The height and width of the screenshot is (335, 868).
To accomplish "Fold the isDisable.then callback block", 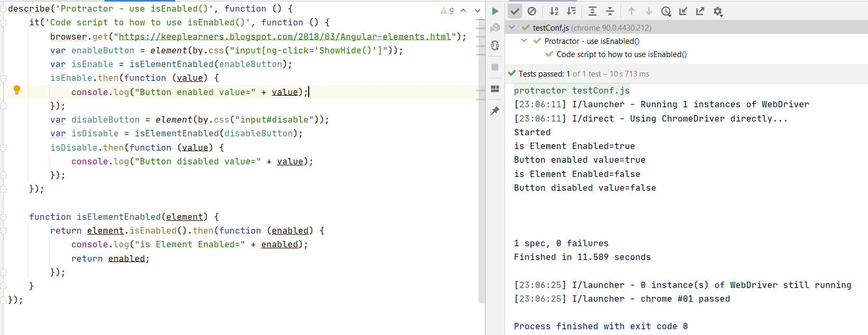I will pyautogui.click(x=3, y=148).
